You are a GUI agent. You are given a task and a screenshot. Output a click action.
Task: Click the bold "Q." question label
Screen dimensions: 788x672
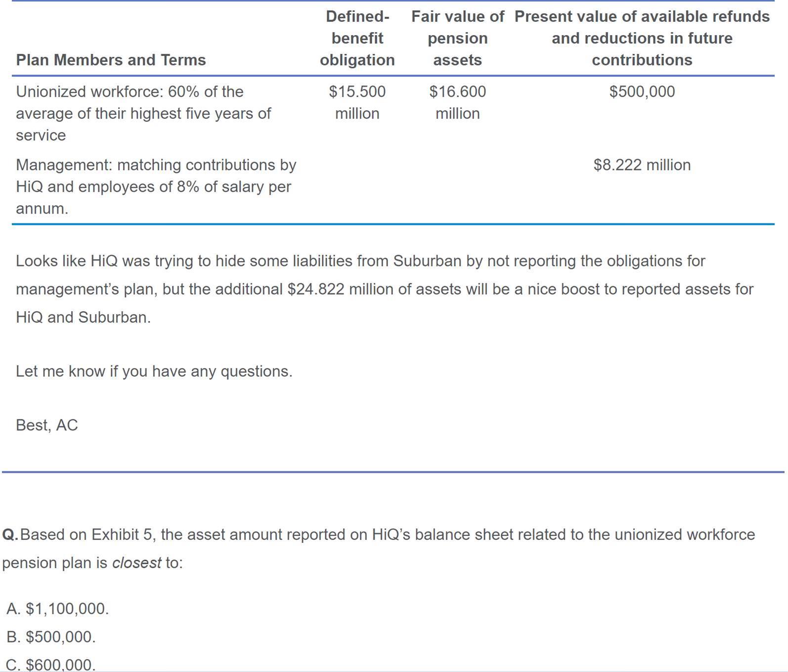10,535
